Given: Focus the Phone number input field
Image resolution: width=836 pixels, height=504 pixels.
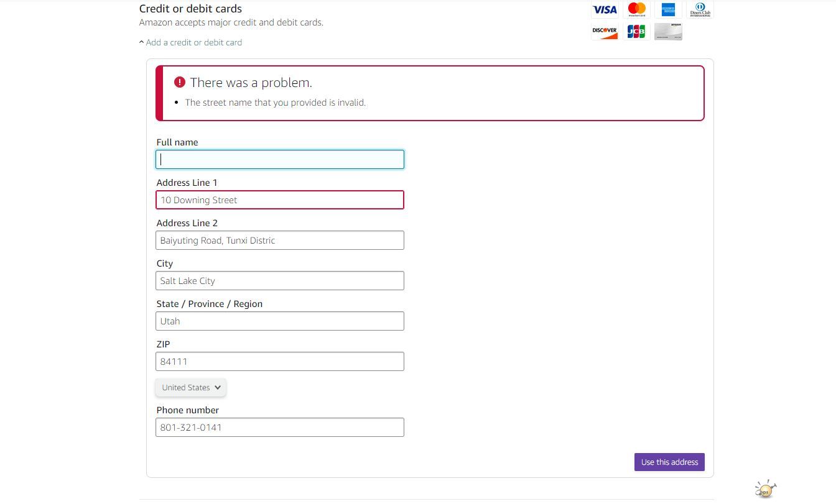Looking at the screenshot, I should 280,428.
